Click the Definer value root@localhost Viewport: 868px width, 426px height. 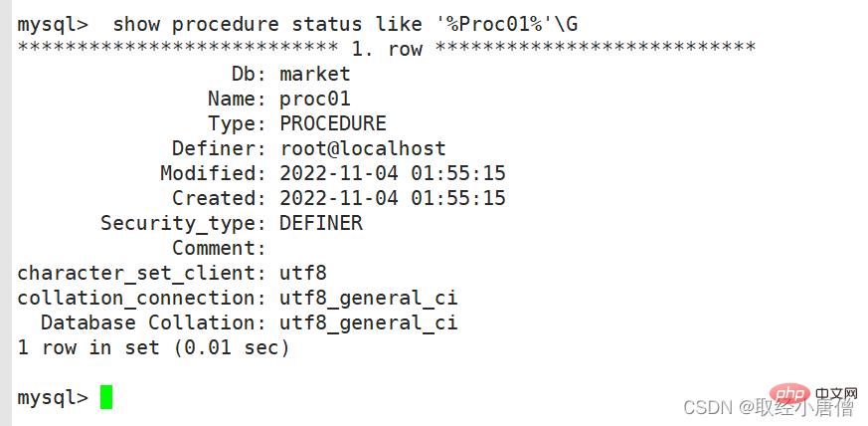pos(362,148)
